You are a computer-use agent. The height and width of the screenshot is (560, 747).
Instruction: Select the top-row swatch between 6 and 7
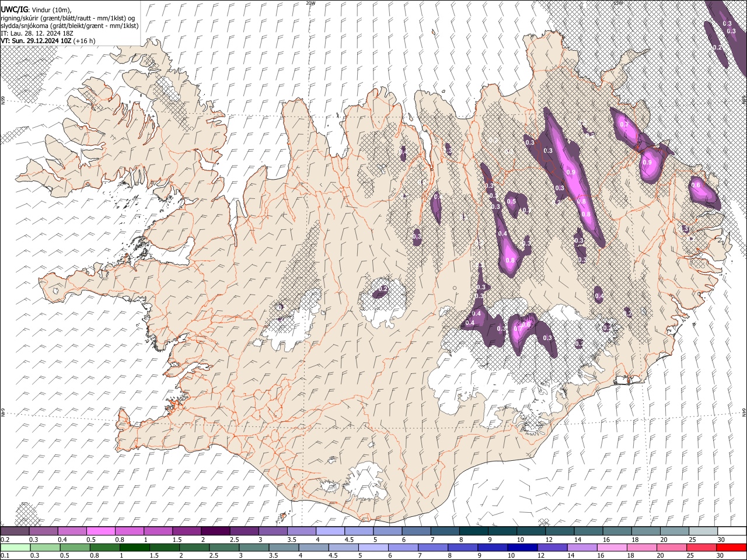tap(416, 531)
